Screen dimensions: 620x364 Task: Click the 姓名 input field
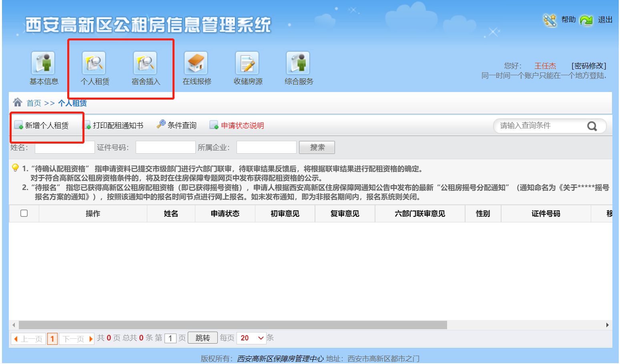64,148
